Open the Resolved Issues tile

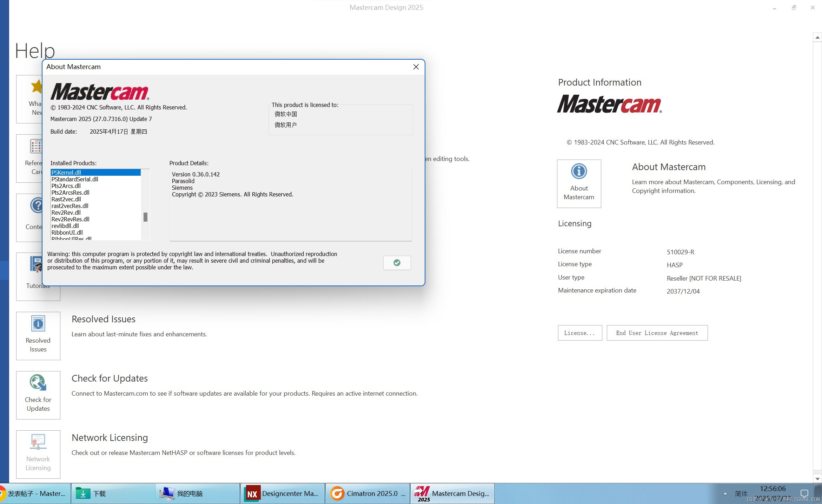(38, 336)
